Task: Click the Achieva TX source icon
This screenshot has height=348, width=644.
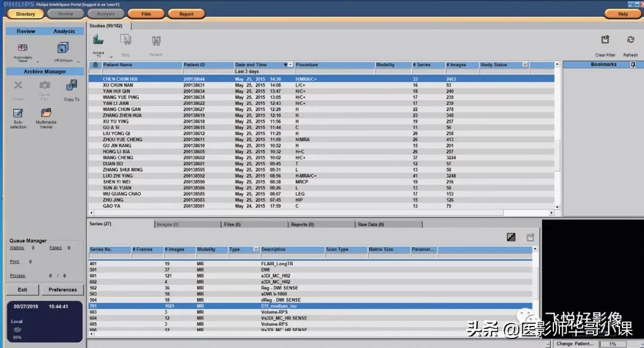Action: coord(99,41)
